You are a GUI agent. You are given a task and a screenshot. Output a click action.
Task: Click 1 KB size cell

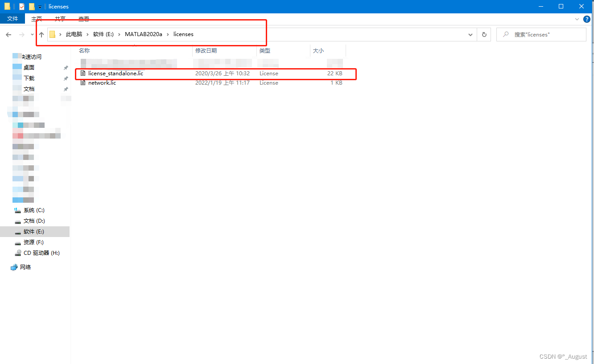336,83
